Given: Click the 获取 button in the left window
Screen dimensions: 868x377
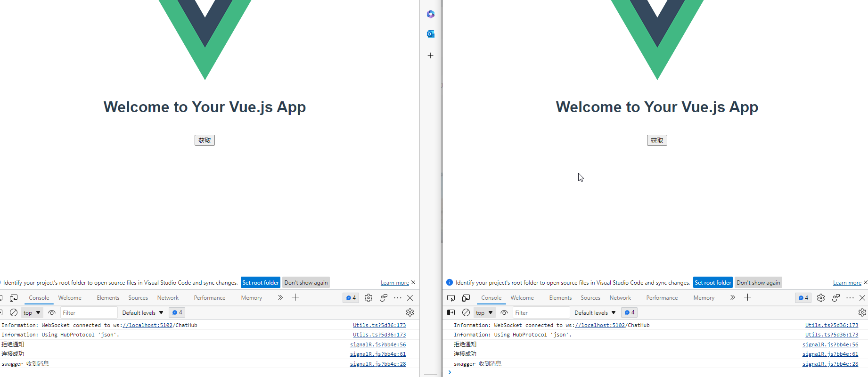Looking at the screenshot, I should [x=205, y=140].
